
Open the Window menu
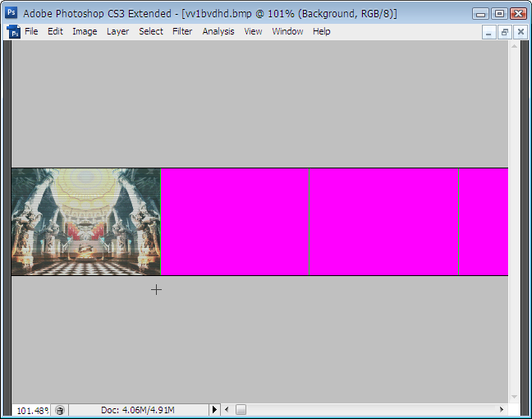(x=287, y=31)
